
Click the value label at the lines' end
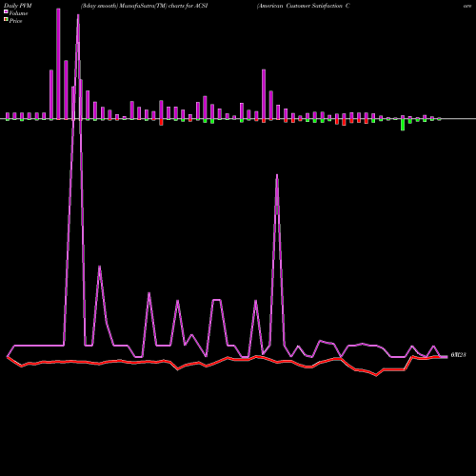[458, 355]
